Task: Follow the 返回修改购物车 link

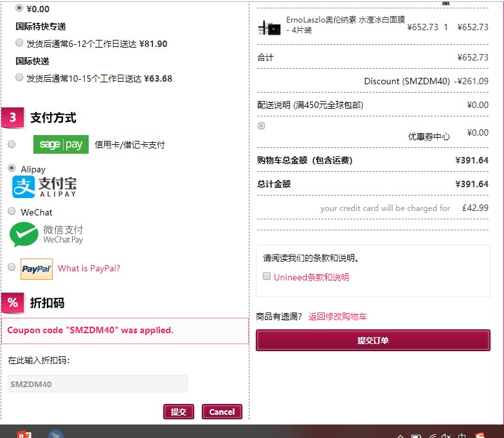Action: click(337, 316)
